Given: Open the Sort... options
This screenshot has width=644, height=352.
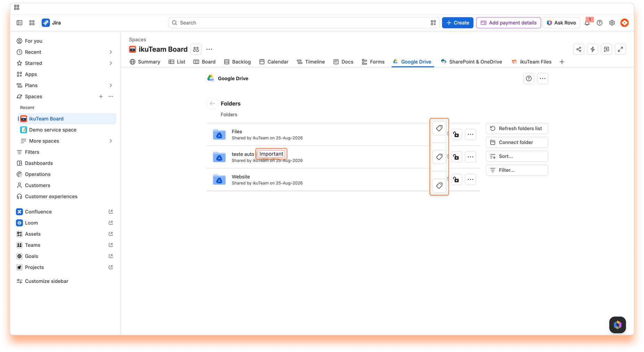Looking at the screenshot, I should coord(517,156).
